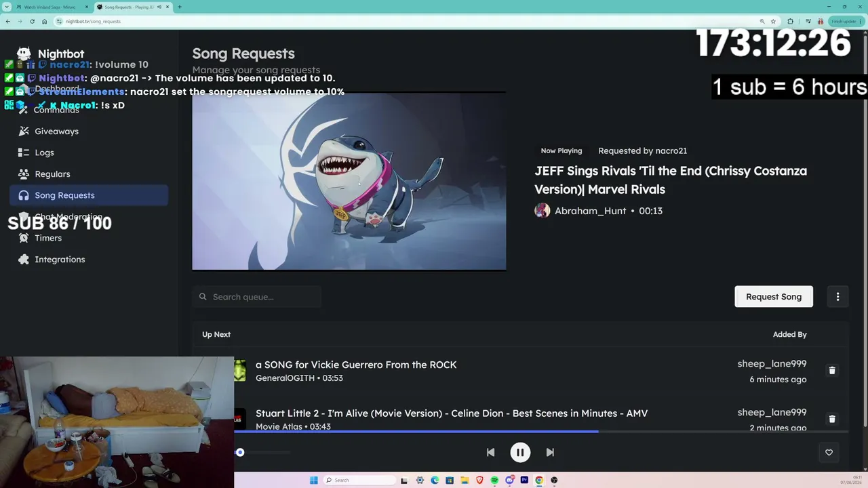Open the queue options three-dot menu

click(x=837, y=296)
